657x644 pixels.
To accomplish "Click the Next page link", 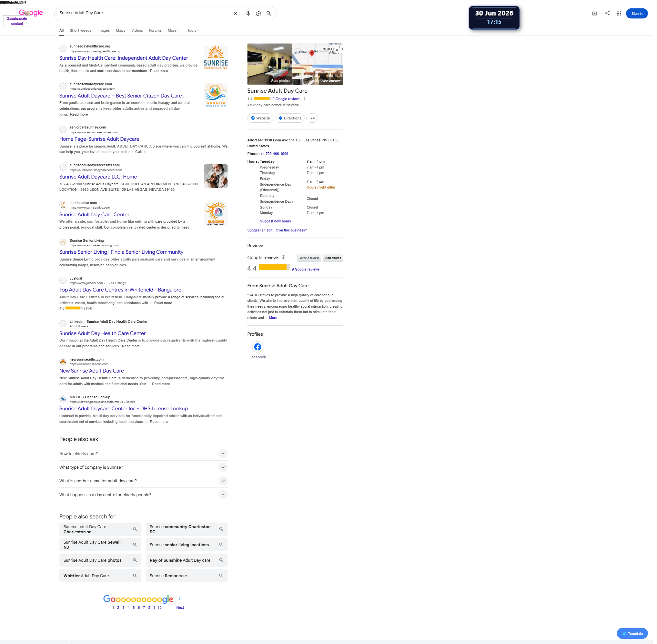I will coord(180,608).
